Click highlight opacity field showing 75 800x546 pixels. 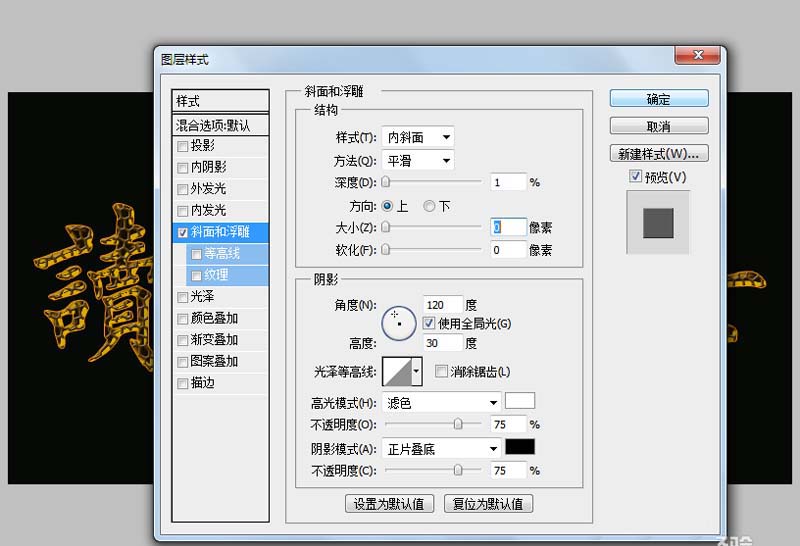(x=508, y=424)
